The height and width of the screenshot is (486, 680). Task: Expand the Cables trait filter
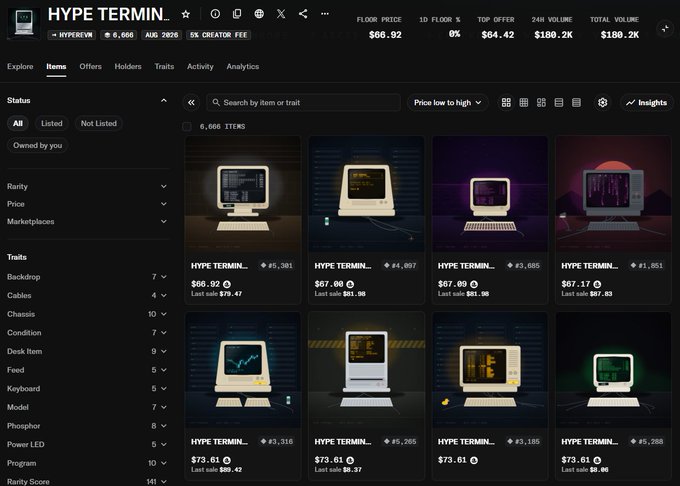tap(87, 295)
